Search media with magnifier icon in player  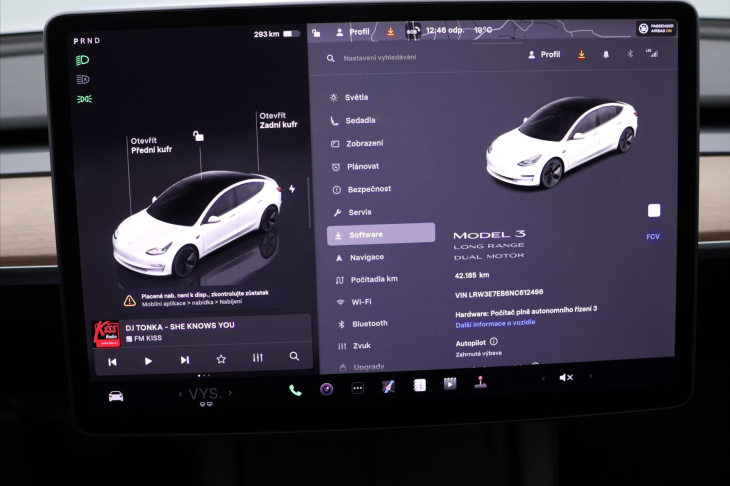pyautogui.click(x=294, y=357)
